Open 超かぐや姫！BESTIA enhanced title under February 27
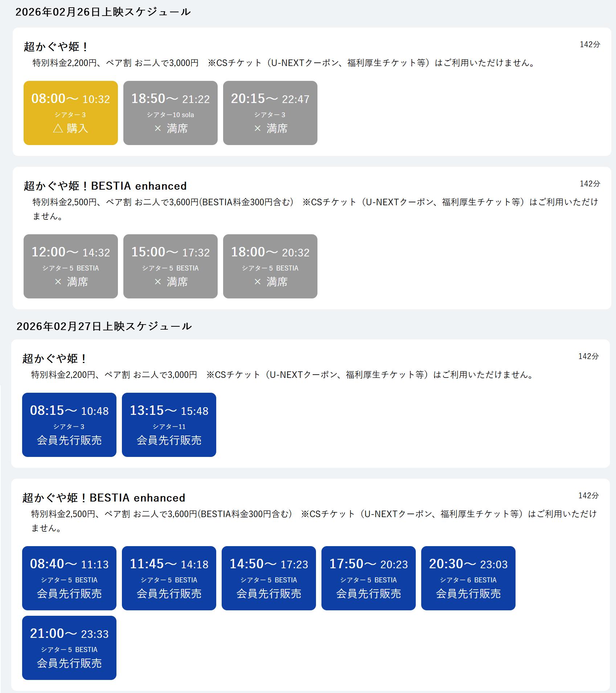Image resolution: width=616 pixels, height=693 pixels. pyautogui.click(x=103, y=498)
